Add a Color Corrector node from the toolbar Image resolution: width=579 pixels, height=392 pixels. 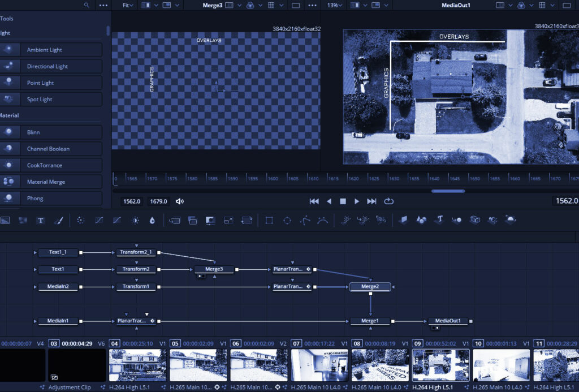[x=80, y=221]
